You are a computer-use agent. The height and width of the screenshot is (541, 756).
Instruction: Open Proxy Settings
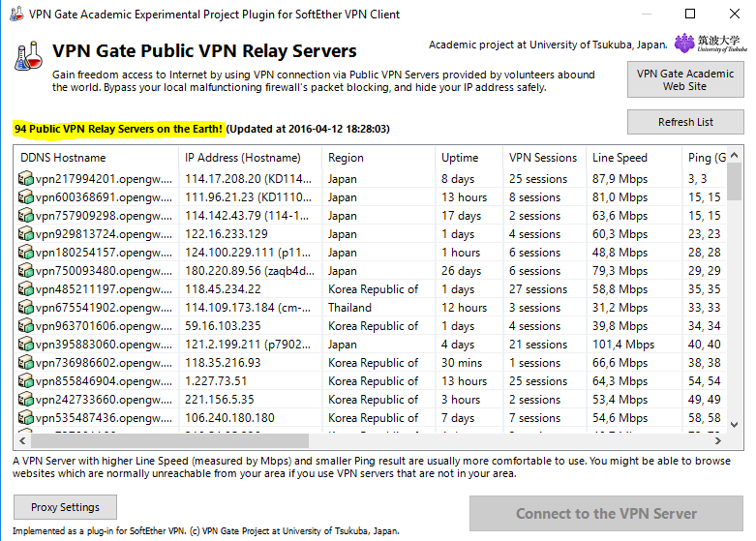[65, 507]
